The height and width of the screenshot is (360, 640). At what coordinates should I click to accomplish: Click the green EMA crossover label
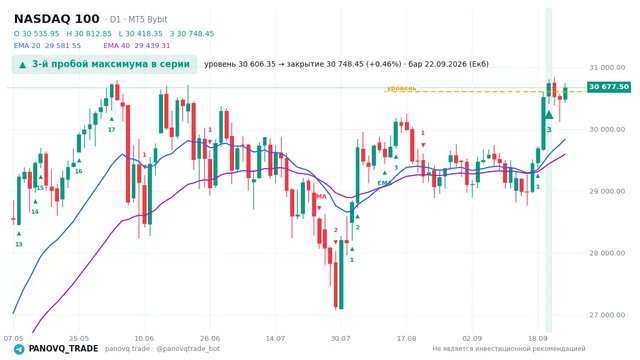pyautogui.click(x=384, y=183)
